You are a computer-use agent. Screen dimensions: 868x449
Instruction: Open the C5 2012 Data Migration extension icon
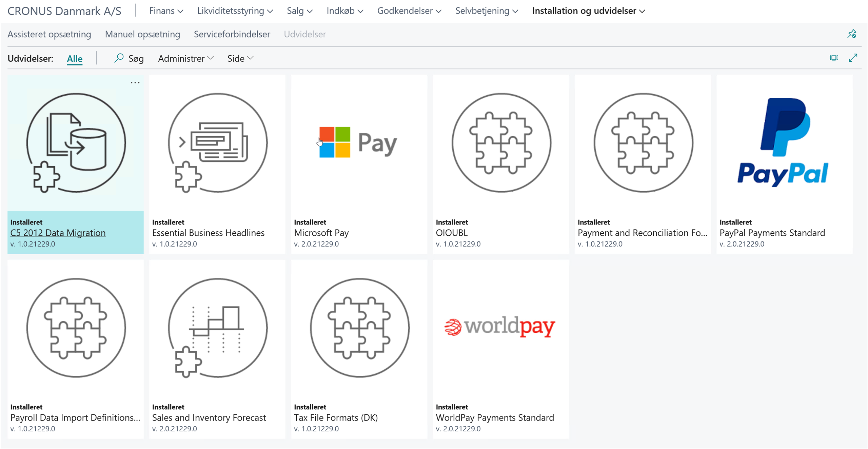[x=76, y=143]
